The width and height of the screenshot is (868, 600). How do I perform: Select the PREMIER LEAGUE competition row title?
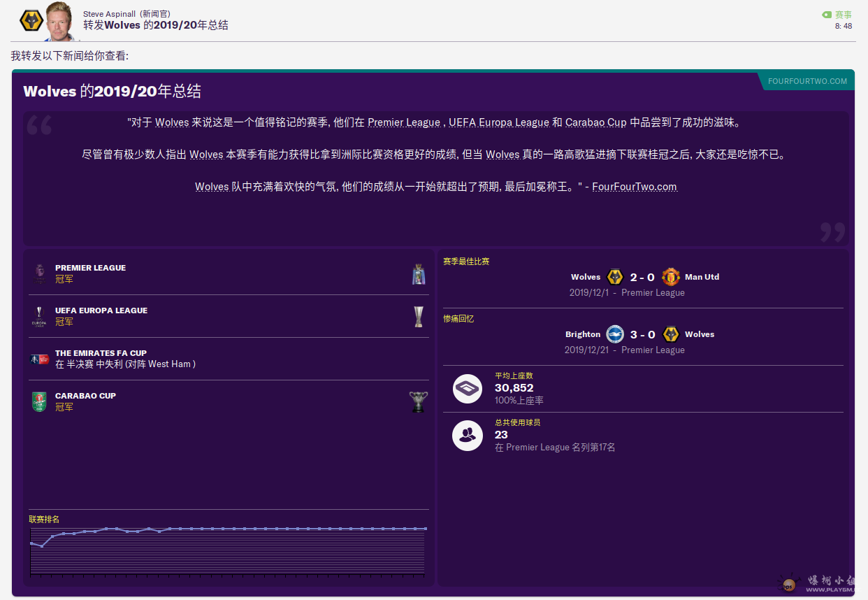click(91, 268)
